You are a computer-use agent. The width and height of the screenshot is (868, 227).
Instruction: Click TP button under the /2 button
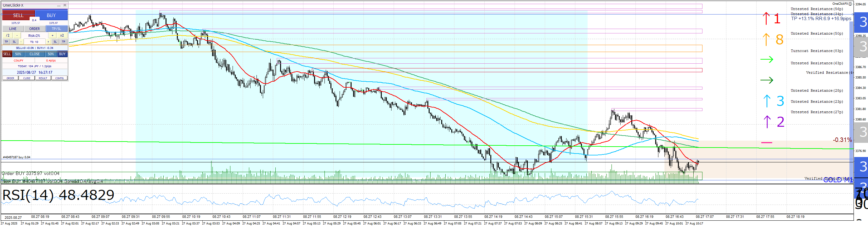(6, 42)
